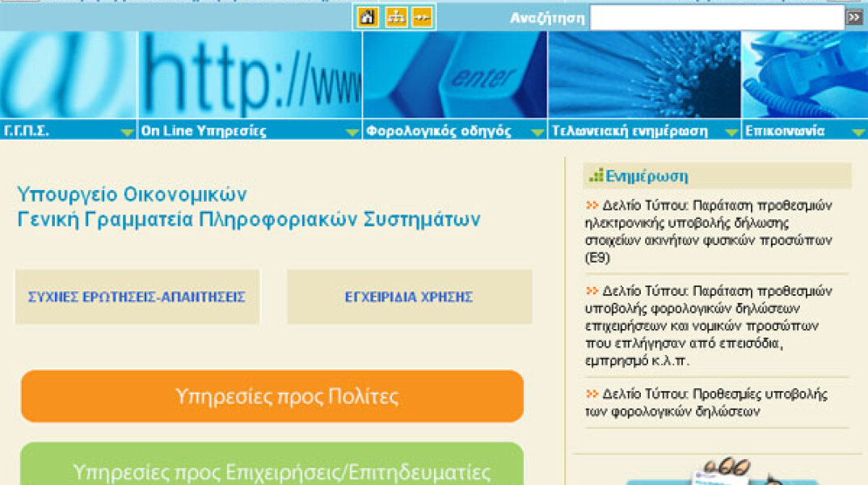Open the Γ.Γ.Π.Σ. menu
The image size is (868, 485).
(27, 131)
